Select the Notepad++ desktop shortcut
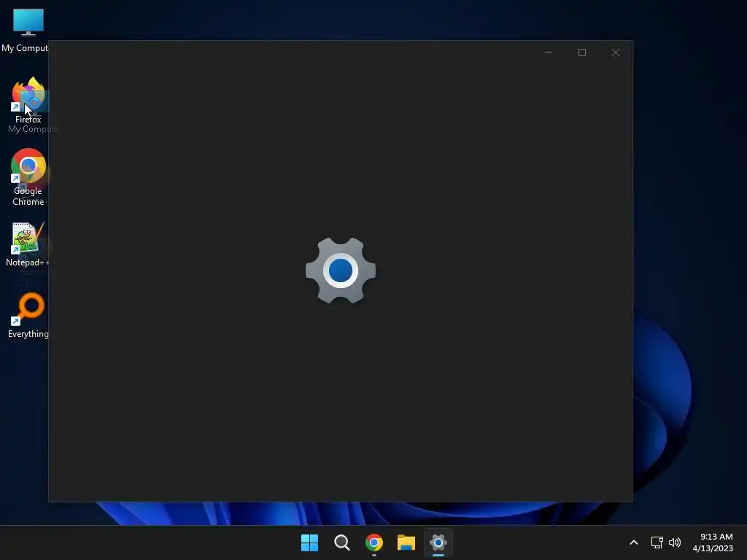 click(27, 244)
